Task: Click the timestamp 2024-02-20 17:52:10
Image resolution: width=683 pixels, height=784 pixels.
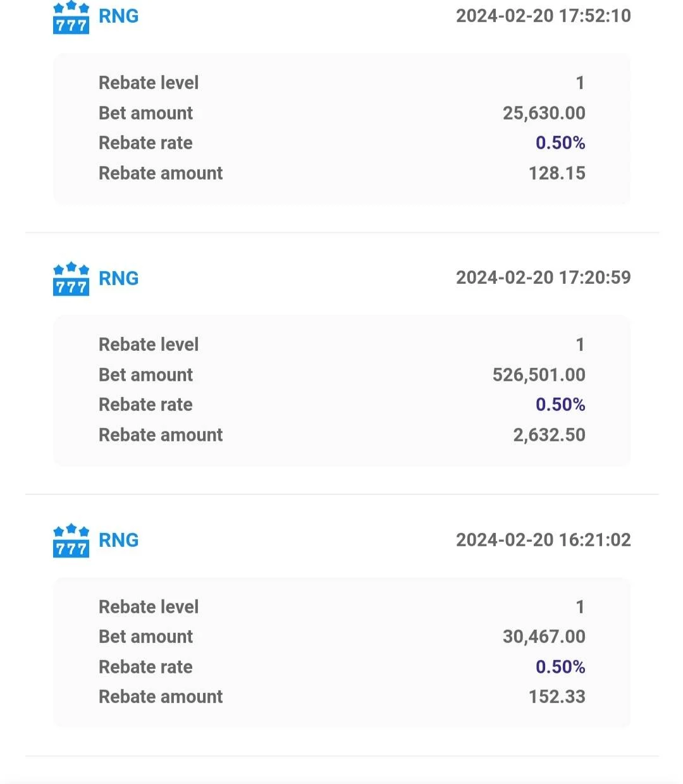Action: 543,16
